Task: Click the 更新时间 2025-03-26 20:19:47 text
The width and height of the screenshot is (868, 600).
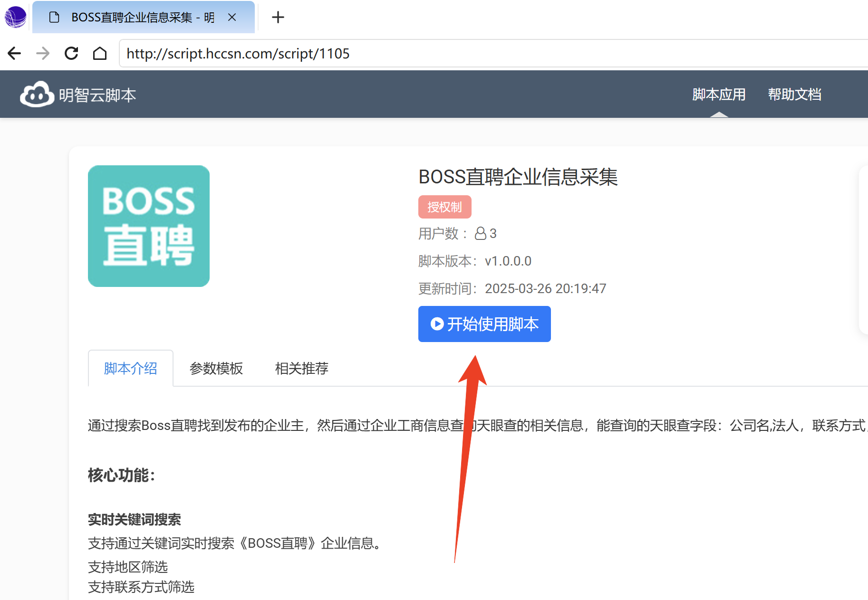Action: [x=512, y=288]
